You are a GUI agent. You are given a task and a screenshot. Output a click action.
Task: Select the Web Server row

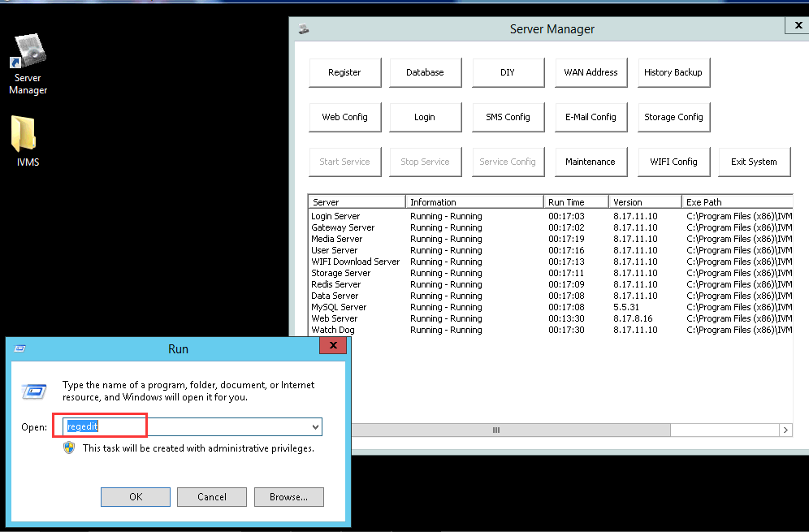[x=551, y=318]
